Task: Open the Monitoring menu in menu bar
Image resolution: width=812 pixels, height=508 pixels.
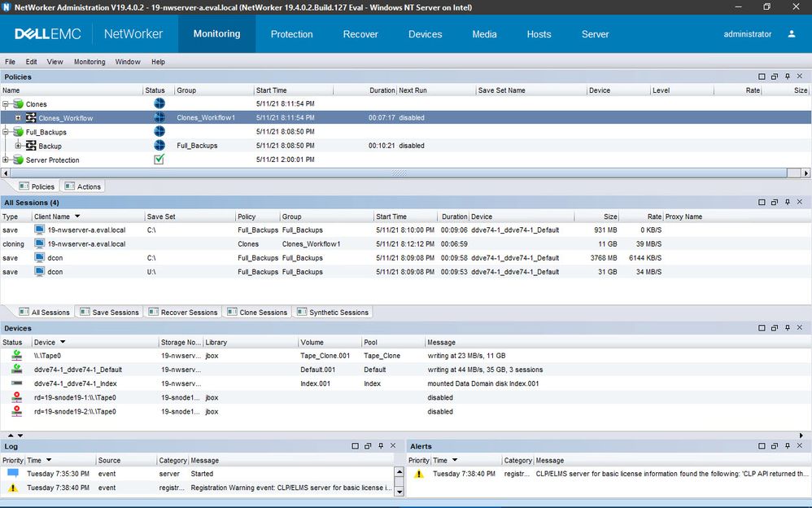Action: click(x=89, y=62)
